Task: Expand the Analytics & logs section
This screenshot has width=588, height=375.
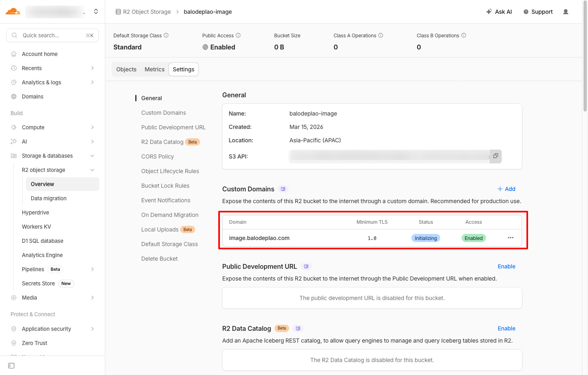Action: (92, 83)
